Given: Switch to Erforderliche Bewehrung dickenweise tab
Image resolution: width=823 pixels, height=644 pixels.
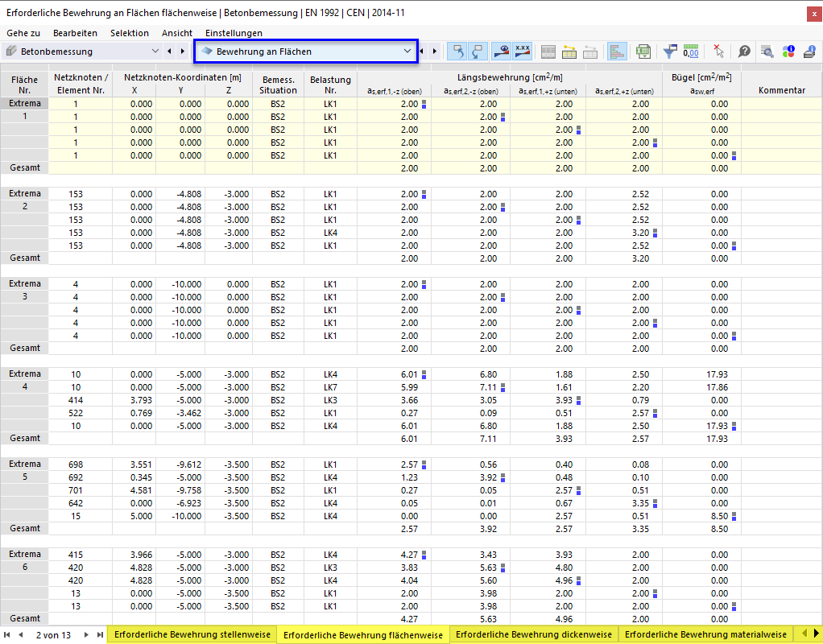Looking at the screenshot, I should tap(533, 634).
